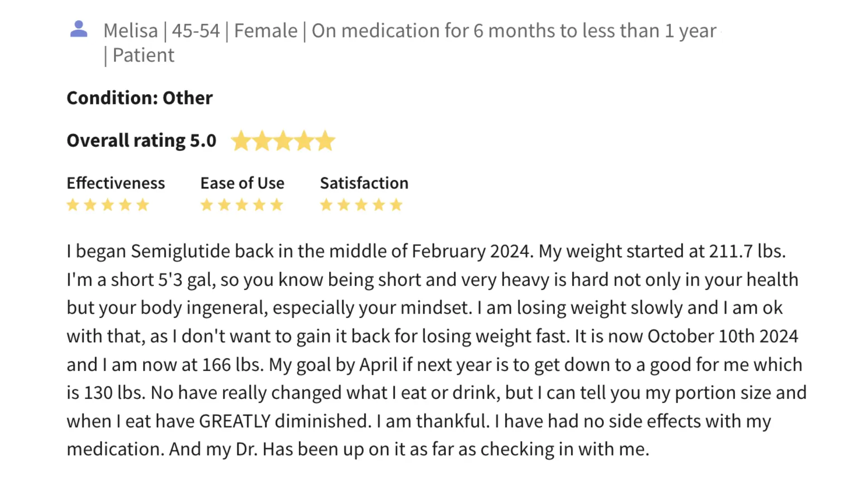Select the first Satisfaction star
The width and height of the screenshot is (868, 488).
point(326,205)
